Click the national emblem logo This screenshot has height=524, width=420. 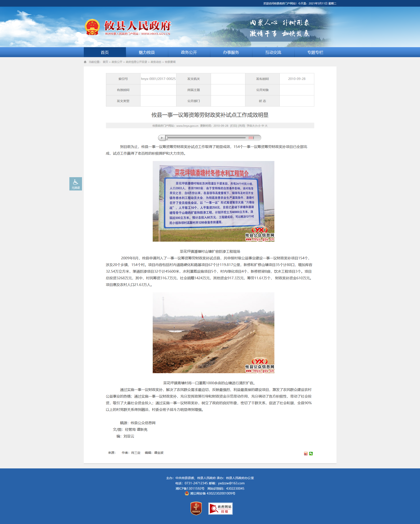[x=92, y=27]
